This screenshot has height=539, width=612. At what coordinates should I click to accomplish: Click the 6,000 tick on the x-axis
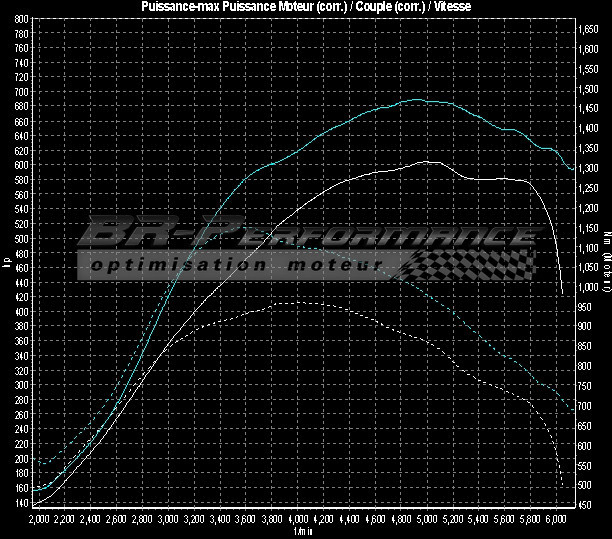coord(557,520)
